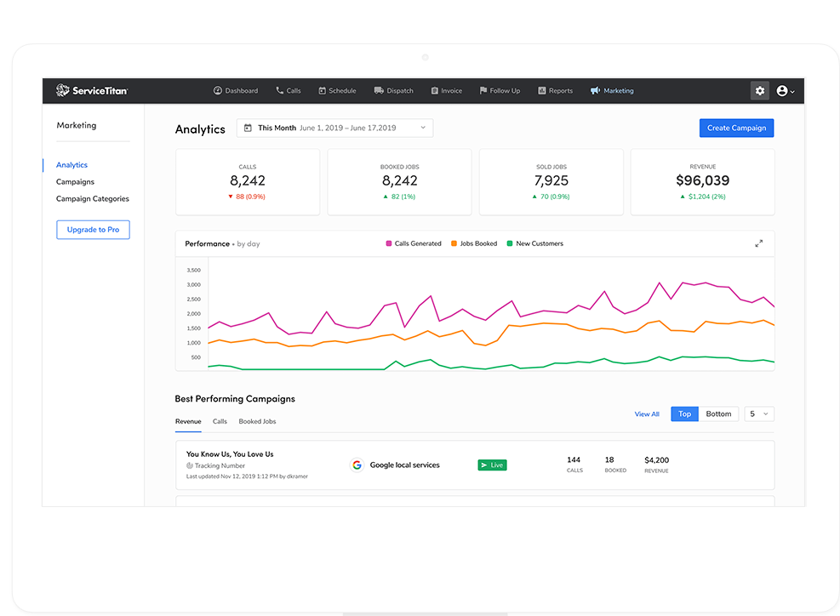Click 'Best Performing Campaigns' heading
This screenshot has width=840, height=616.
click(x=235, y=399)
